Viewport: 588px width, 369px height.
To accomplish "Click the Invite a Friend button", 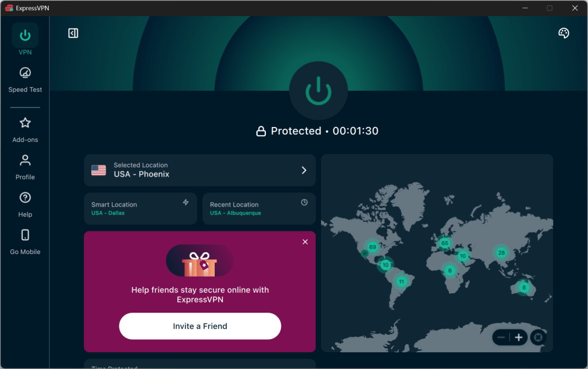I will [200, 326].
